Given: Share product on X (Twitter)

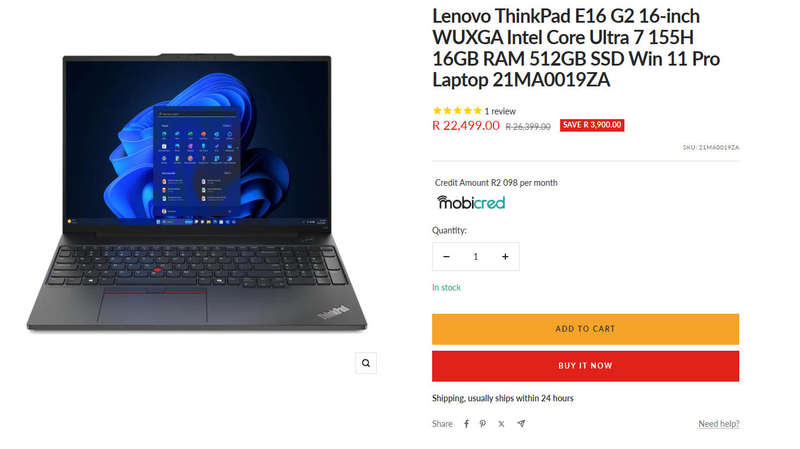Looking at the screenshot, I should tap(502, 423).
